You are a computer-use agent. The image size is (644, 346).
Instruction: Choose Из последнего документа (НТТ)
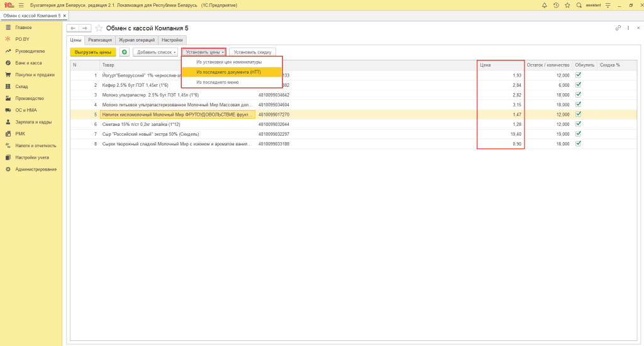click(231, 72)
